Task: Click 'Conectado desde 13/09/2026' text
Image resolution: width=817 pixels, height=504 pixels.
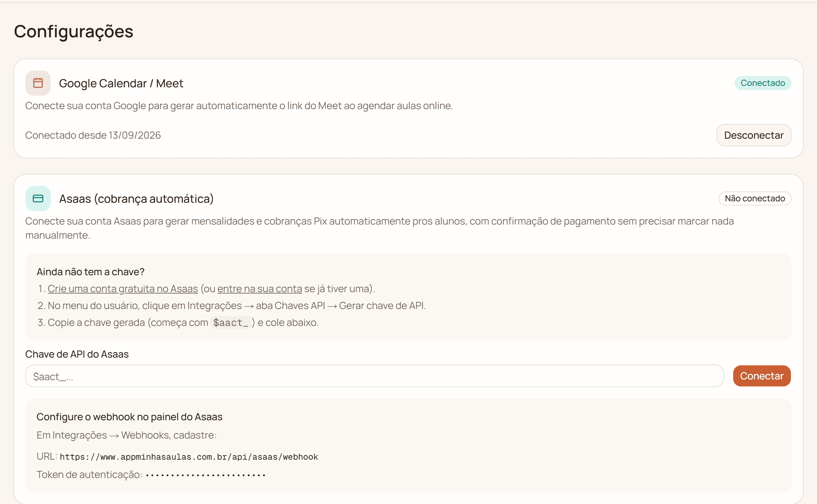Action: point(93,135)
